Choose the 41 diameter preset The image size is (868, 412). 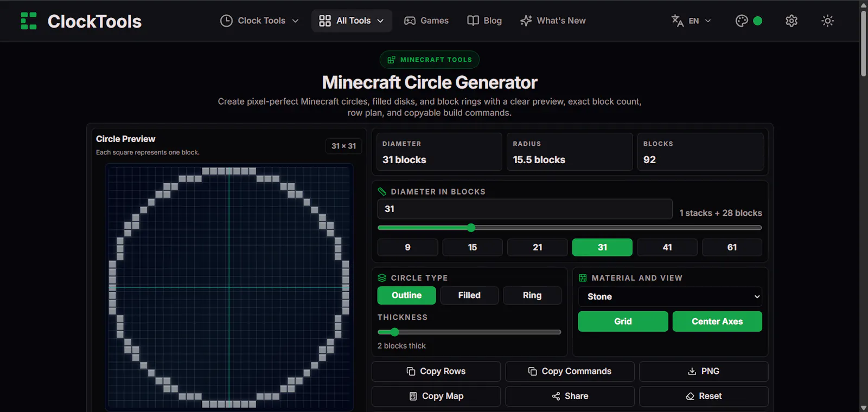click(x=667, y=247)
